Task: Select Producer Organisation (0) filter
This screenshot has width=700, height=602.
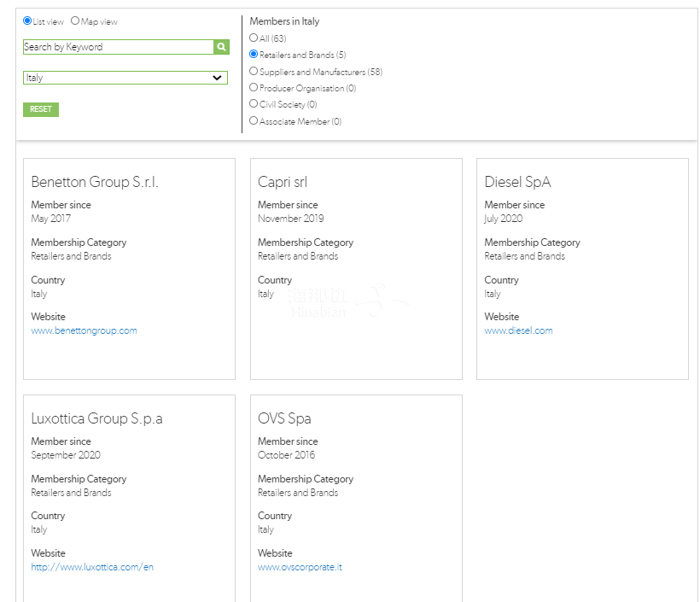Action: (254, 88)
